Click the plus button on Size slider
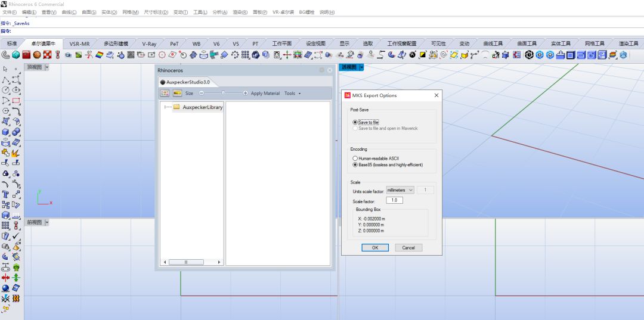This screenshot has width=644, height=320. [x=245, y=93]
